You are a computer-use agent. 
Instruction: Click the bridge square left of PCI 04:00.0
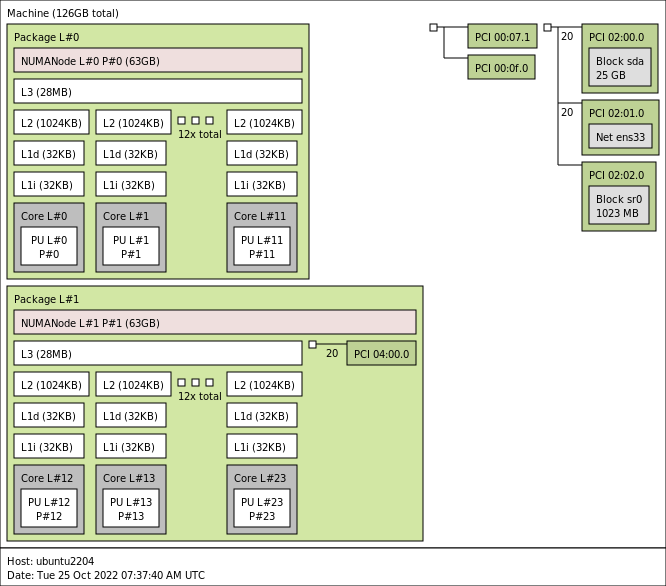pos(312,344)
